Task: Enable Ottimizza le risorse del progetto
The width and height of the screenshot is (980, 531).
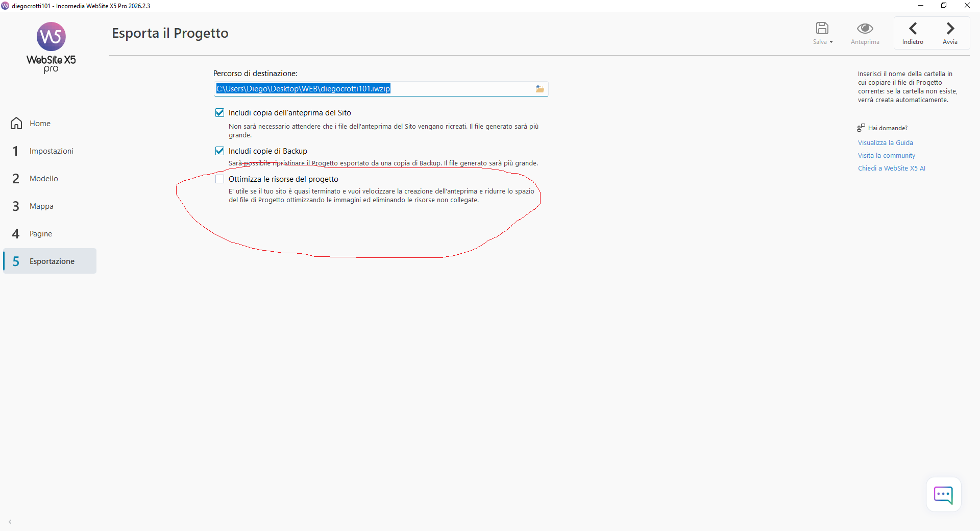Action: [220, 179]
